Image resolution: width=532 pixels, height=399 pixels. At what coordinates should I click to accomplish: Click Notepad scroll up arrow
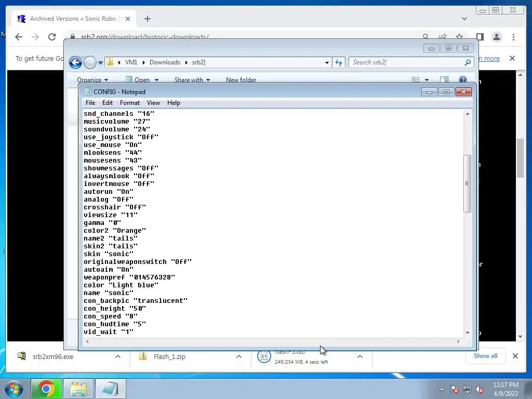coord(468,114)
